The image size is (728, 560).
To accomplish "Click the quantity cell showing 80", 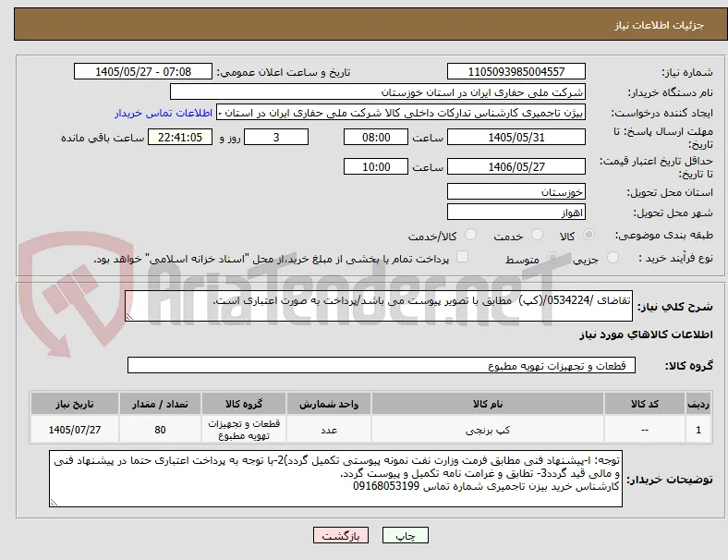I will [x=160, y=430].
